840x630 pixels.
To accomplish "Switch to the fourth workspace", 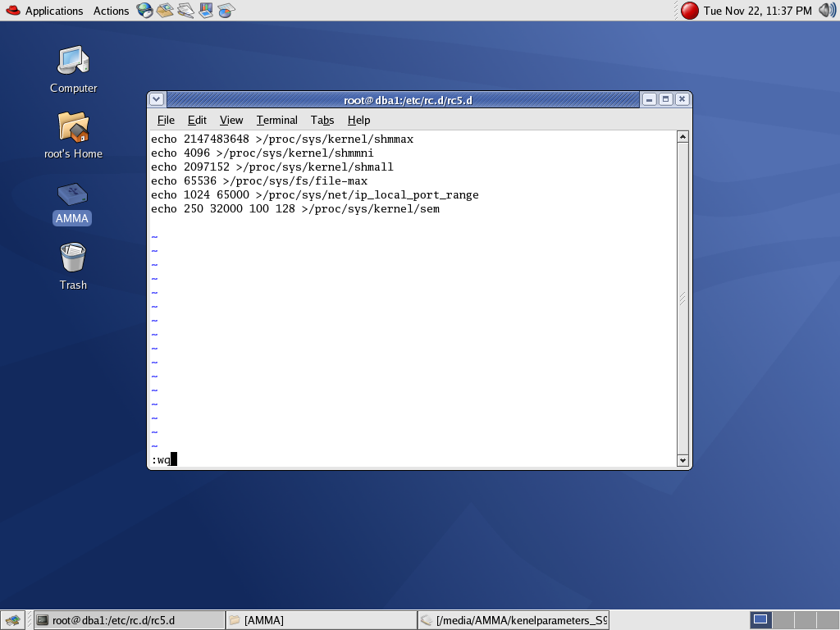I will pyautogui.click(x=827, y=620).
